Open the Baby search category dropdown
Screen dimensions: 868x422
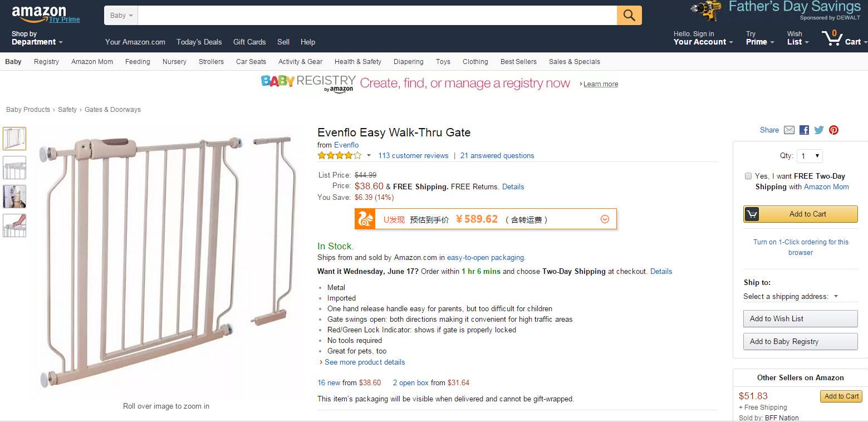(x=121, y=16)
